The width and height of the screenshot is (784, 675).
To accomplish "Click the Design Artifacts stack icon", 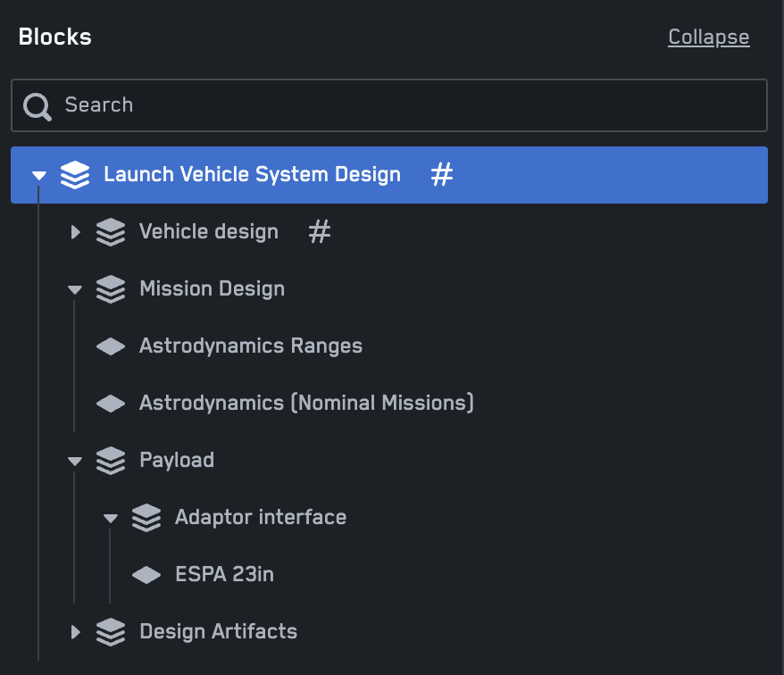I will 111,632.
